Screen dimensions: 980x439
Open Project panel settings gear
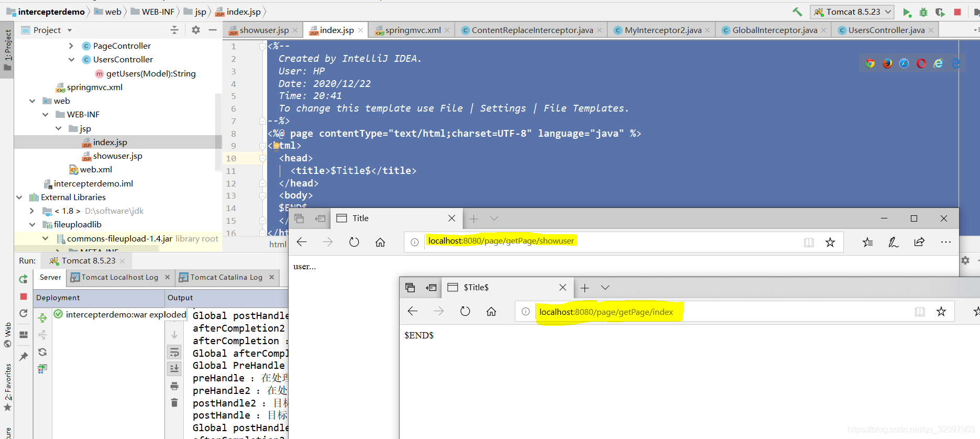[196, 30]
